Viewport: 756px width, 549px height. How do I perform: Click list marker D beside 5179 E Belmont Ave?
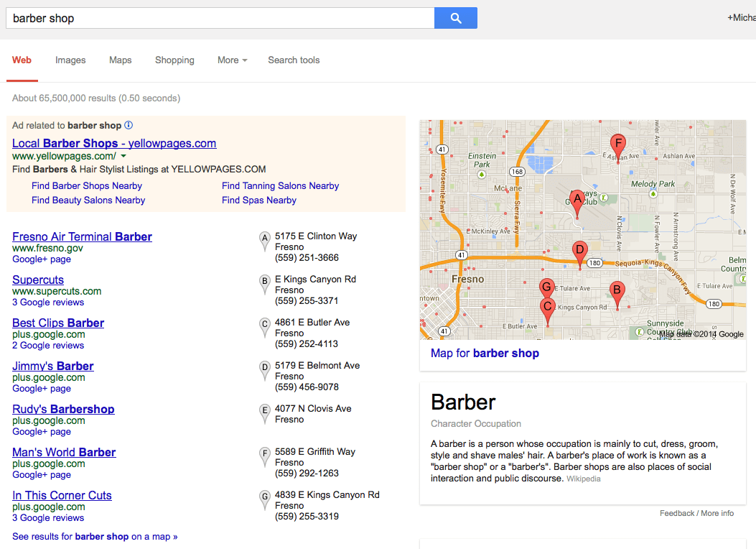[x=264, y=371]
